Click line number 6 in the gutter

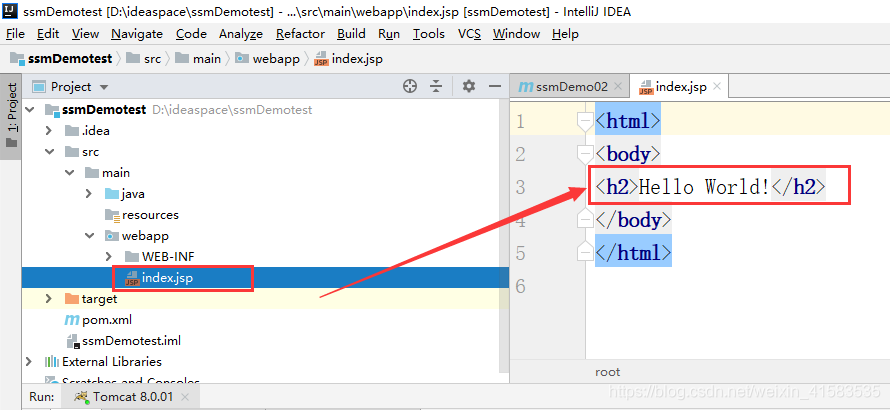[521, 286]
